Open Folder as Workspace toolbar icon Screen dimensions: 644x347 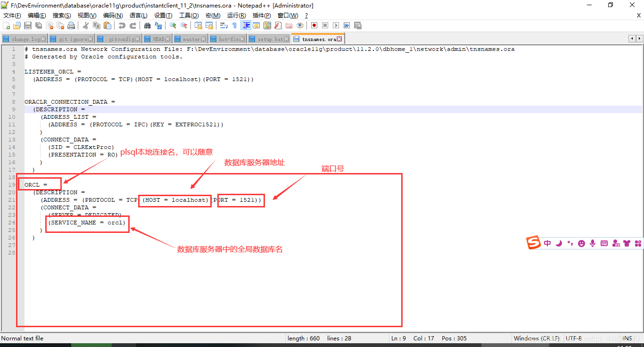[x=289, y=25]
